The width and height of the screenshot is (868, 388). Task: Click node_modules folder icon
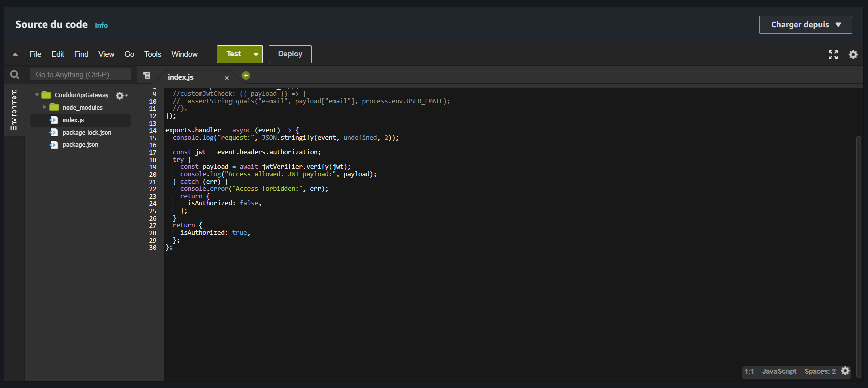click(54, 107)
